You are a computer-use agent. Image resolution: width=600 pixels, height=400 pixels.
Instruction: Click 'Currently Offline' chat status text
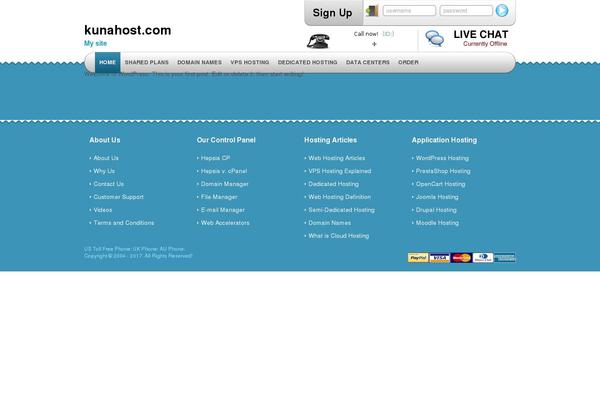tap(485, 44)
